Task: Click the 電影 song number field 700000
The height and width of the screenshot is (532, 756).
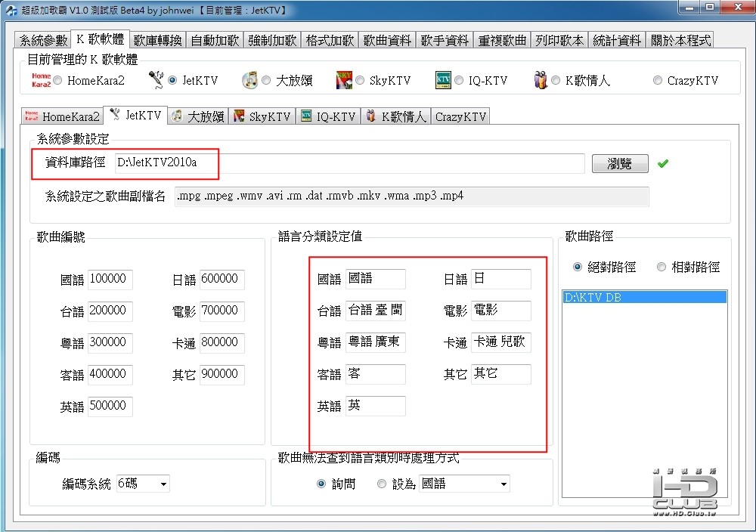Action: pyautogui.click(x=222, y=311)
